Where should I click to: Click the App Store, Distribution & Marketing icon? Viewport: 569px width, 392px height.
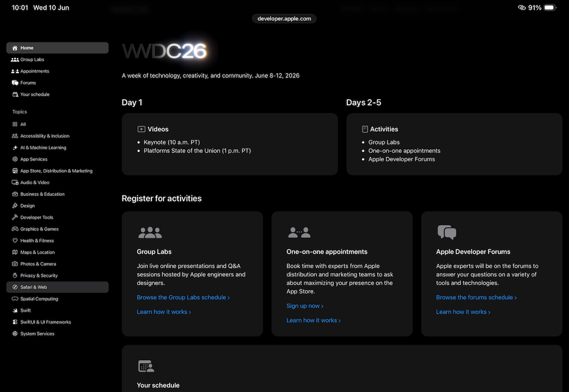coord(15,171)
